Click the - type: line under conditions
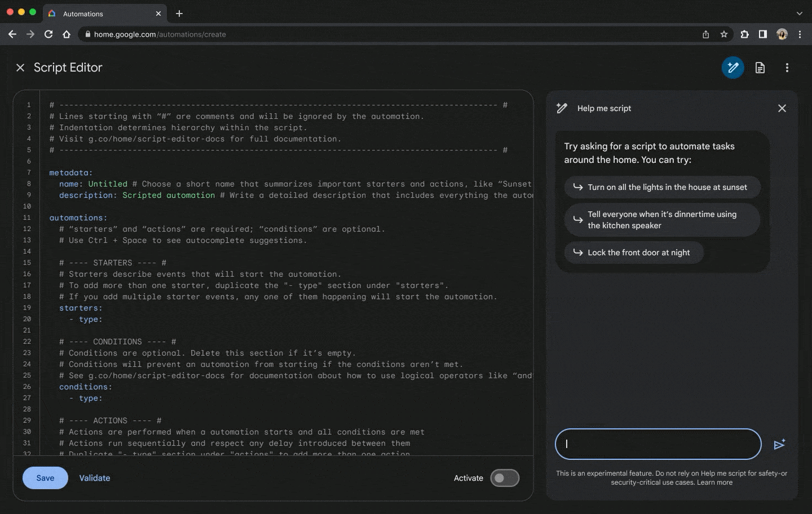Viewport: 812px width, 514px height. tap(86, 398)
